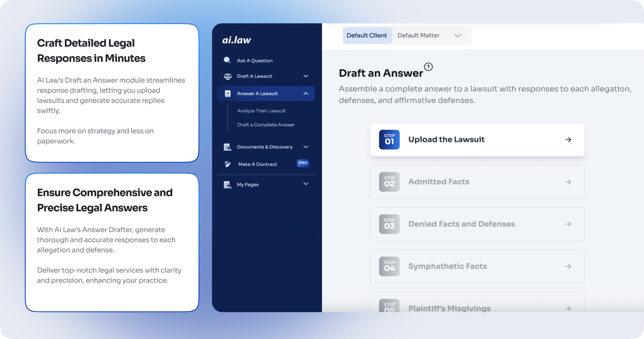
Task: Click the Step 04 badge
Action: click(x=389, y=266)
